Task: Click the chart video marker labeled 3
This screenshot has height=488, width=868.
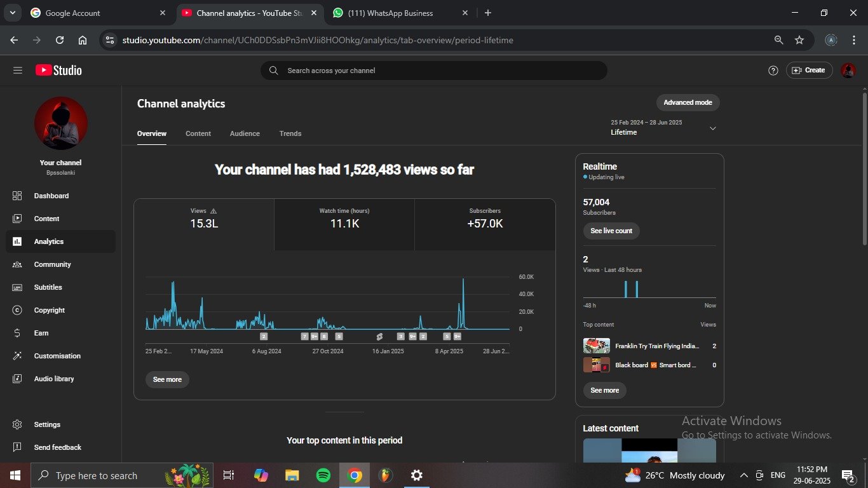Action: (x=401, y=337)
